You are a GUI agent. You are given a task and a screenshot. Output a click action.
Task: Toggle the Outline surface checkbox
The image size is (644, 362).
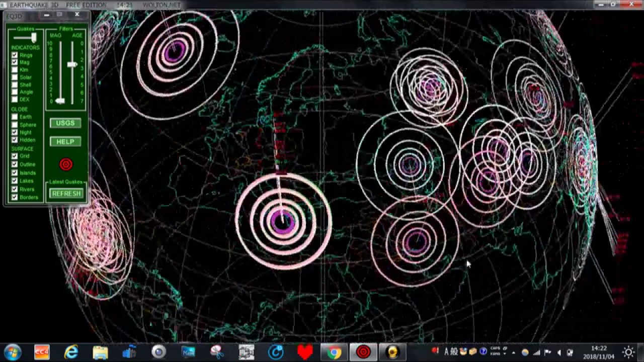point(15,164)
